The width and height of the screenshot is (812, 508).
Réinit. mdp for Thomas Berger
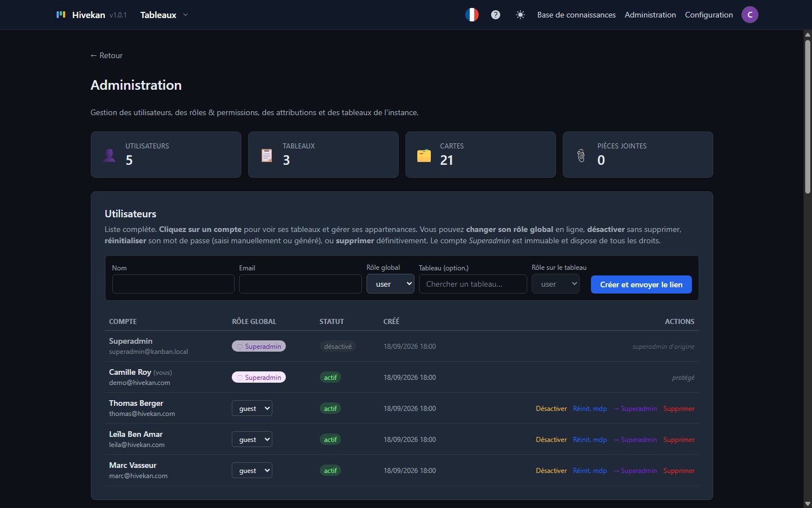click(590, 409)
